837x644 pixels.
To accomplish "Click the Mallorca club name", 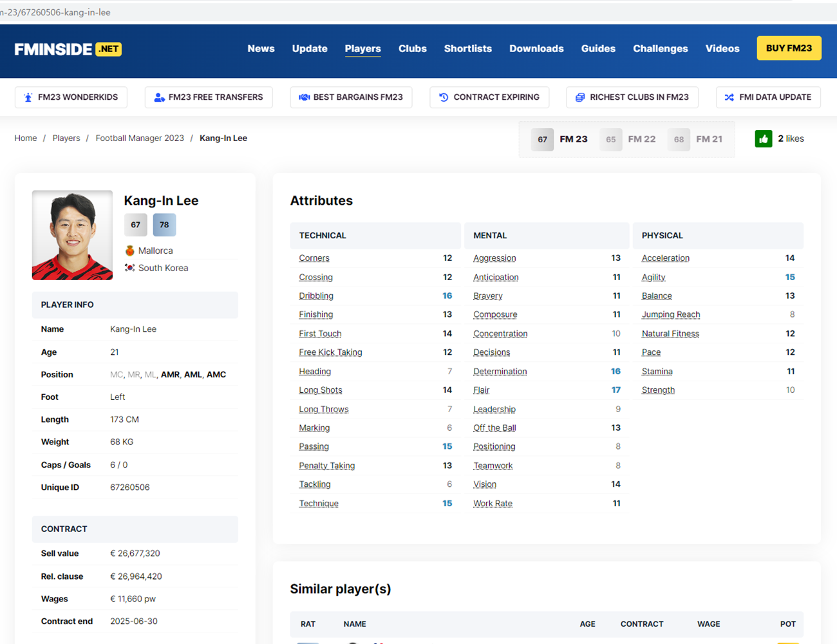I will coord(155,251).
